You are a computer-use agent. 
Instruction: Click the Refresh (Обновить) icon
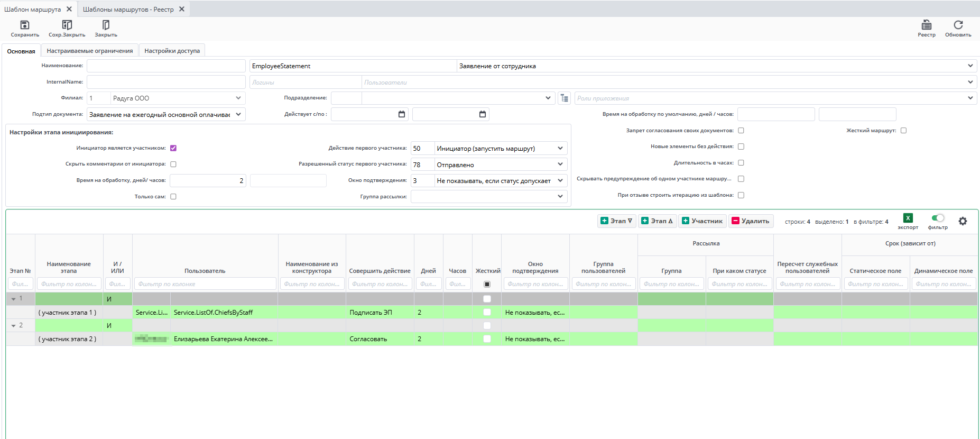pos(958,25)
